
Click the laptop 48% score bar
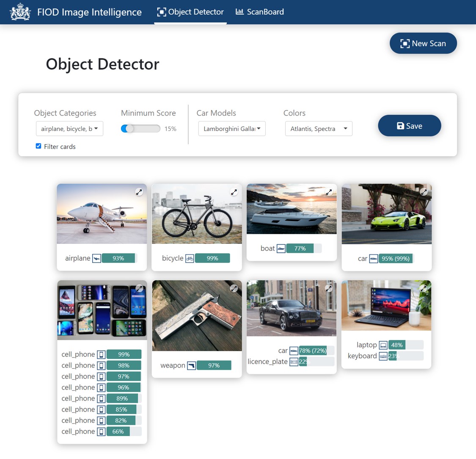click(406, 345)
